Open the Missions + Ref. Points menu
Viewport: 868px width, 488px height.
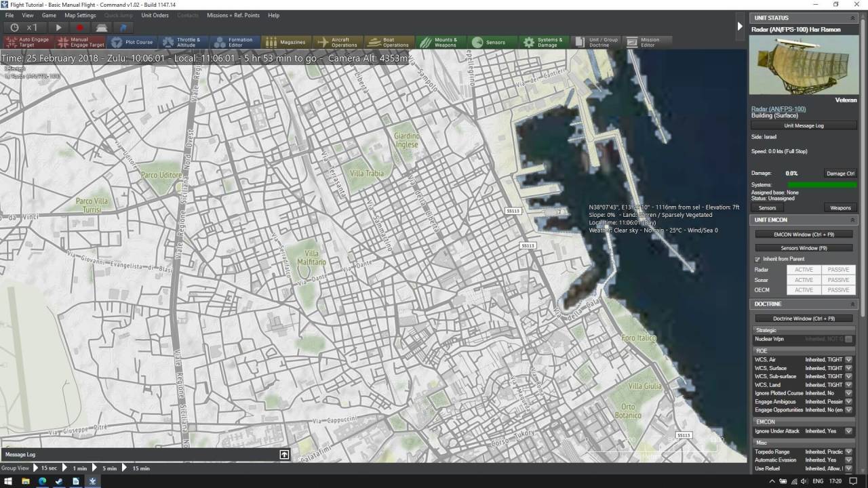click(x=233, y=15)
